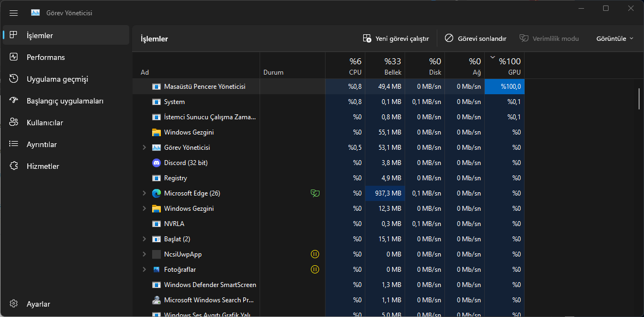This screenshot has height=317, width=644.
Task: Click the Fotoğraflar app icon
Action: coord(157,270)
